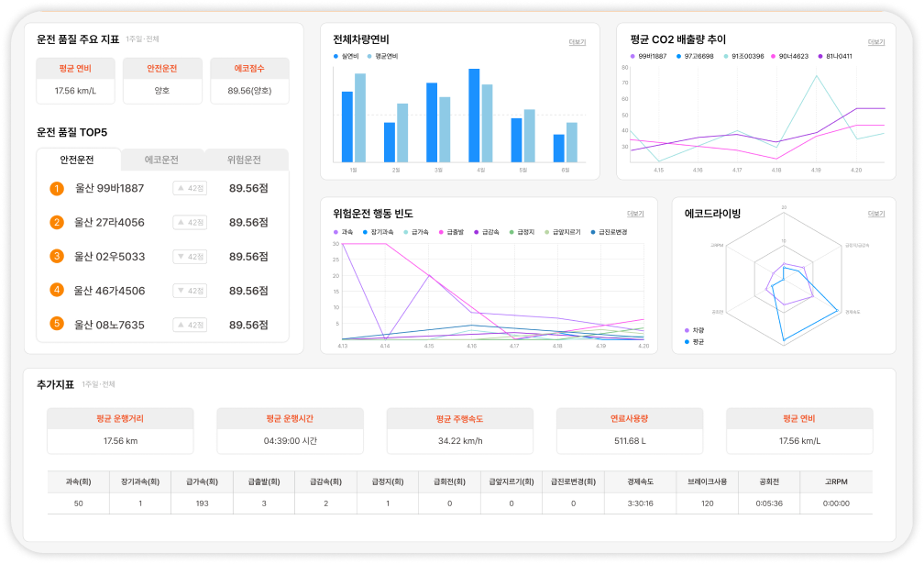Click the 평균 연비 card in 추가지표 section

[799, 431]
